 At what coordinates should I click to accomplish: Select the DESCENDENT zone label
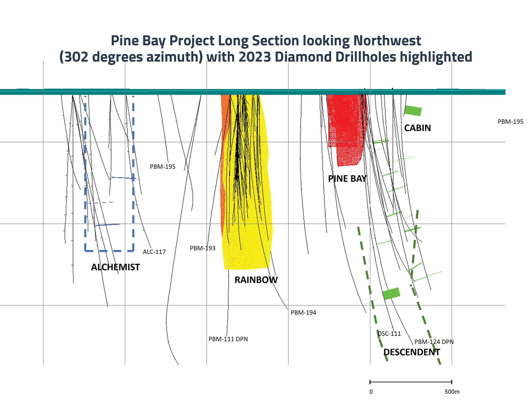point(412,352)
